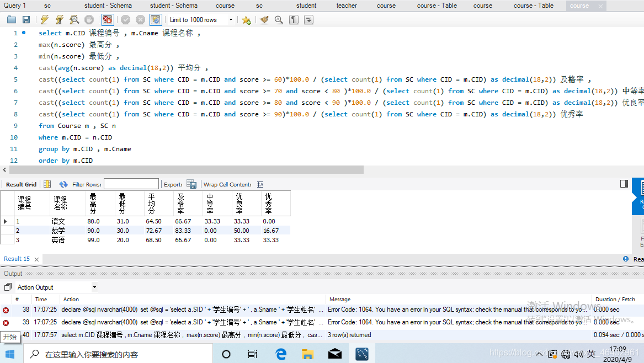This screenshot has height=363, width=644.
Task: Open Mail app from taskbar
Action: 335,354
